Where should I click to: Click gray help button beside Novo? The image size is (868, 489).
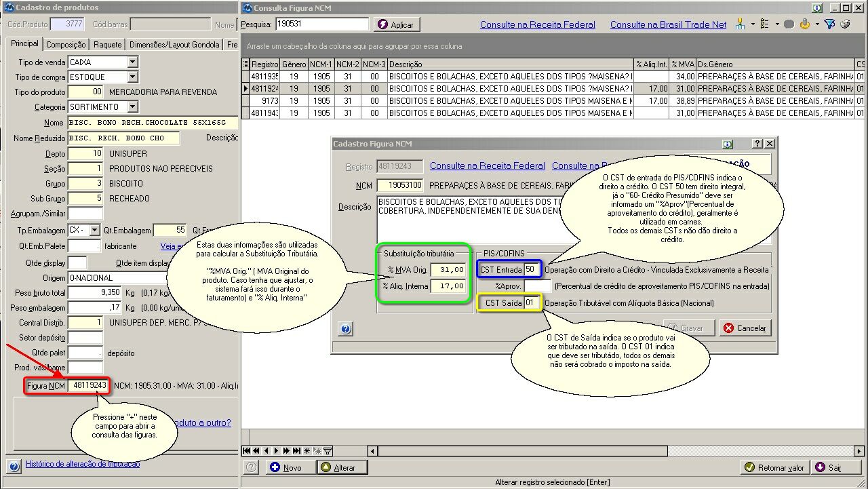[251, 467]
